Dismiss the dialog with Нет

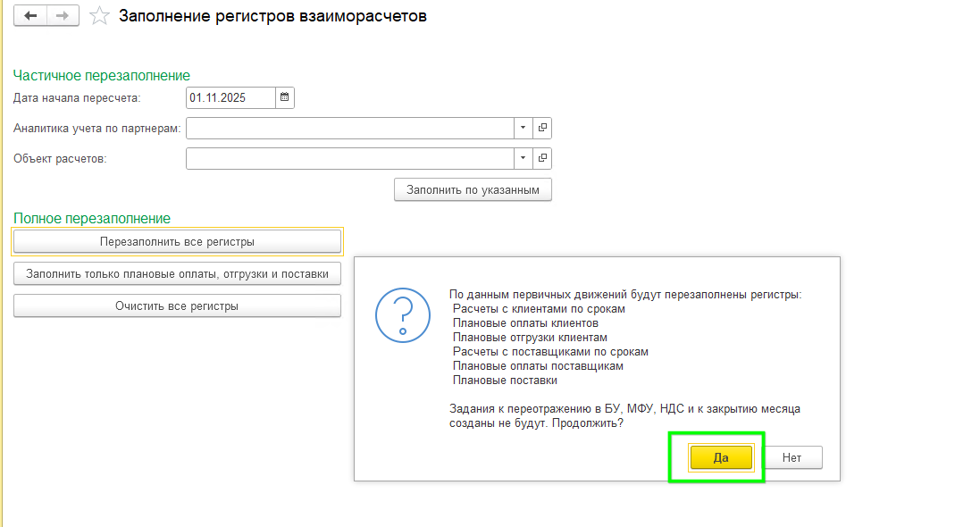[793, 456]
